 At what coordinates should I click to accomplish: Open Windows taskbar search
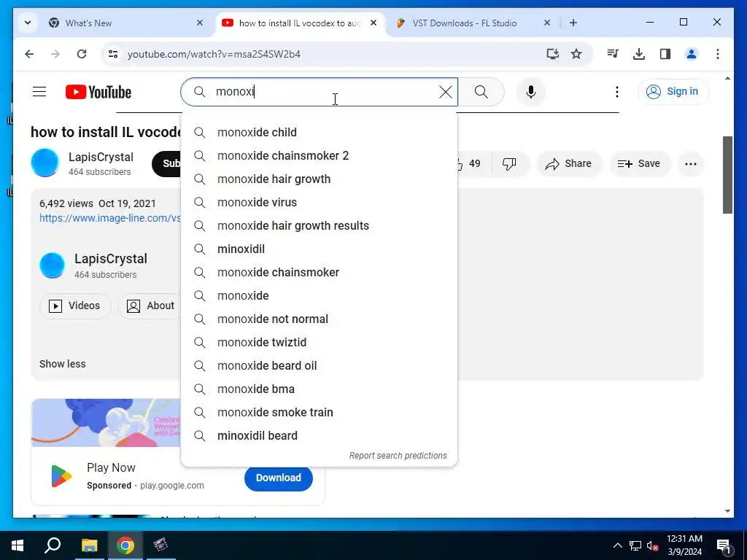click(53, 545)
